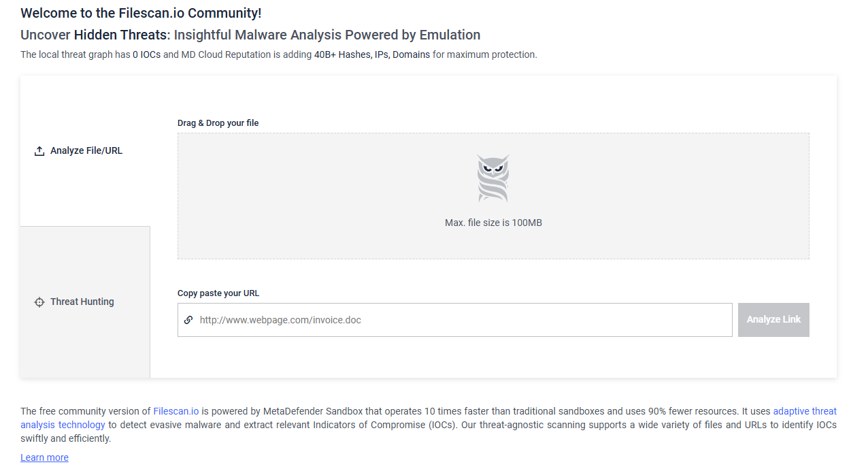Click the Analyze Link button

[x=773, y=320]
